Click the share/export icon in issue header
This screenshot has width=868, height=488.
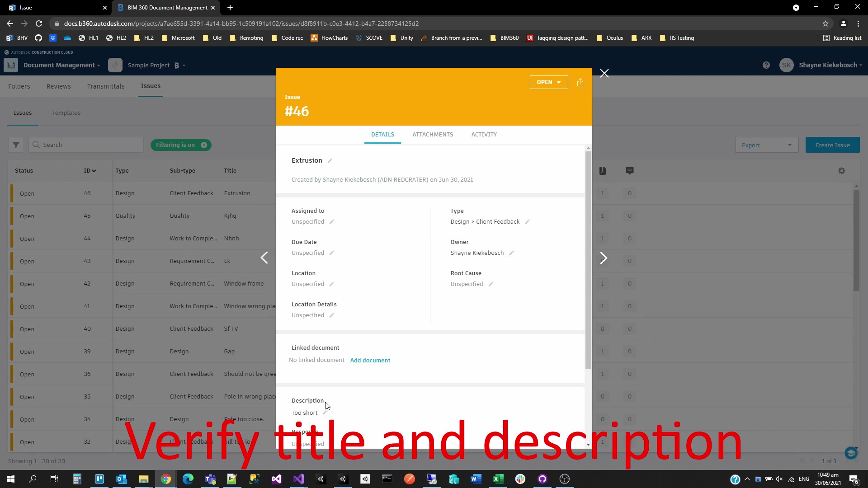pyautogui.click(x=580, y=82)
